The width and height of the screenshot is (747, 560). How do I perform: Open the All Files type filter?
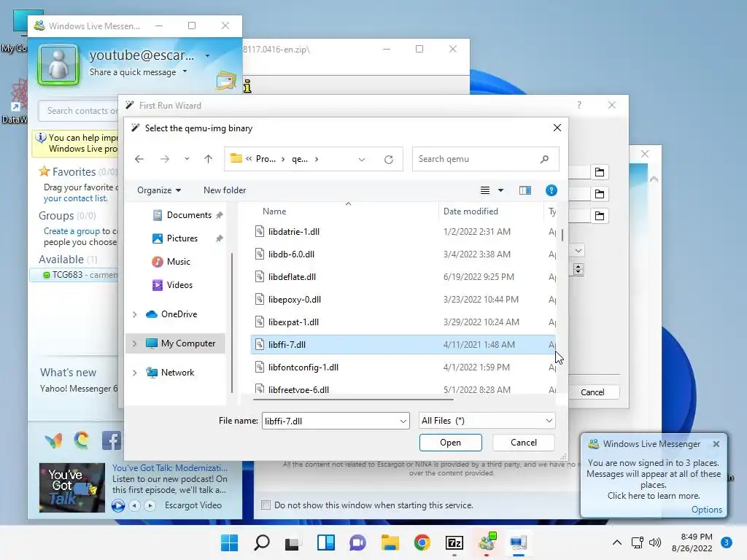tap(487, 421)
